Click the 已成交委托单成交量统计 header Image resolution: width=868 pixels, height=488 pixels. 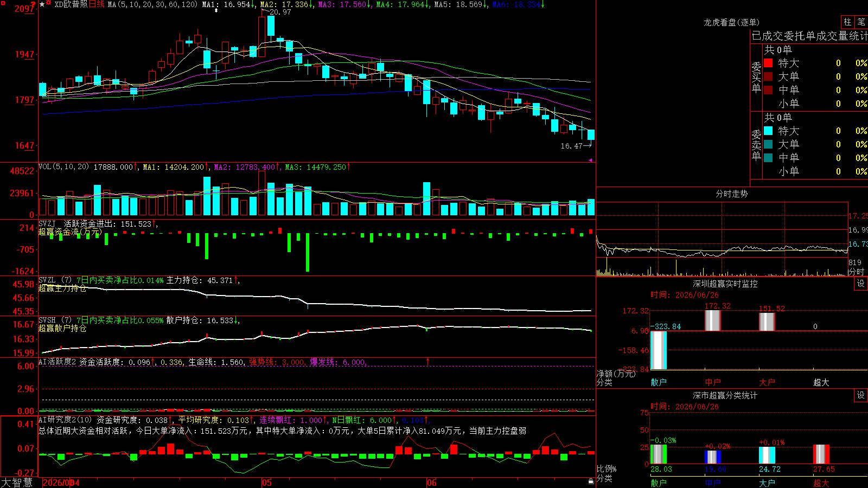(810, 36)
